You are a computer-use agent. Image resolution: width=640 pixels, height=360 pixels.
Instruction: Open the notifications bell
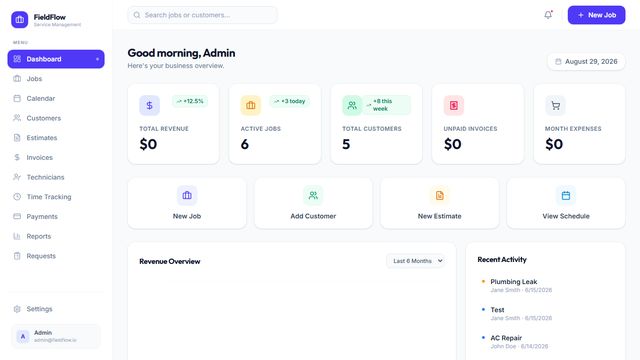(548, 15)
